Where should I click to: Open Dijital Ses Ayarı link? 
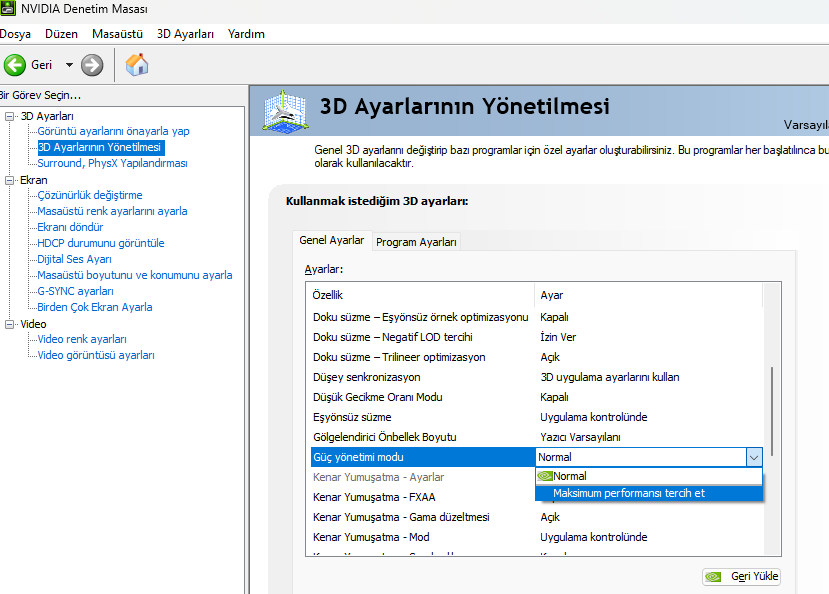75,259
